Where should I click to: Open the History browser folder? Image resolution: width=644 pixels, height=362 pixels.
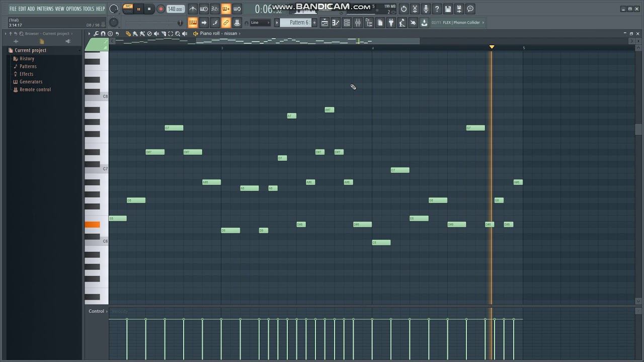pyautogui.click(x=27, y=59)
